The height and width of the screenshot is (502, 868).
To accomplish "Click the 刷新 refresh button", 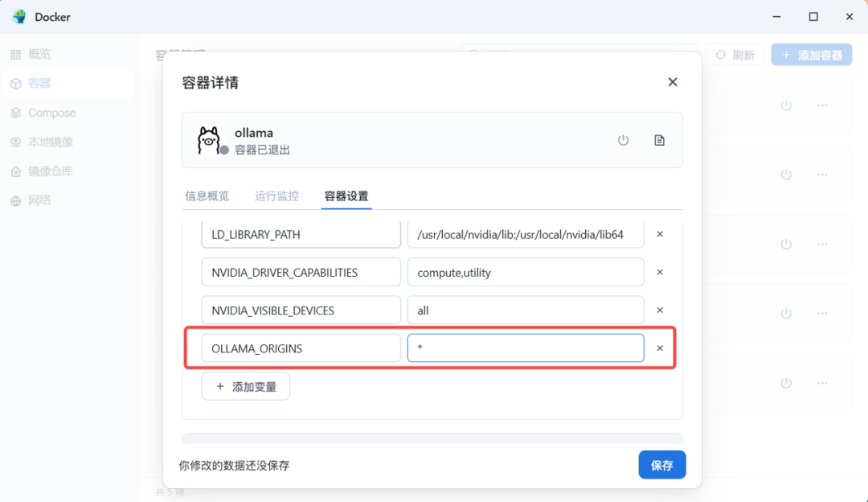I will coord(735,55).
